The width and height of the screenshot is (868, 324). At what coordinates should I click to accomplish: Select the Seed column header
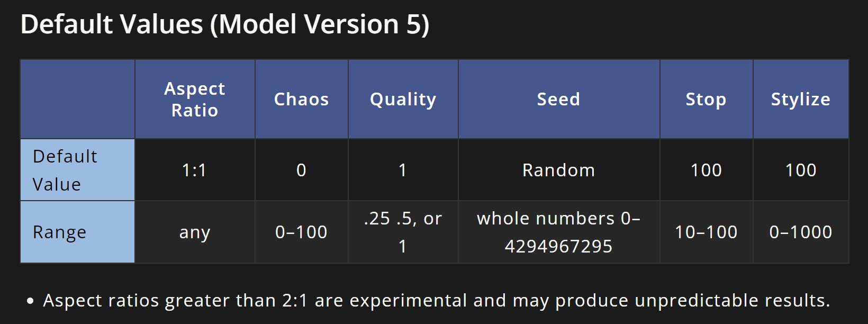click(x=558, y=99)
